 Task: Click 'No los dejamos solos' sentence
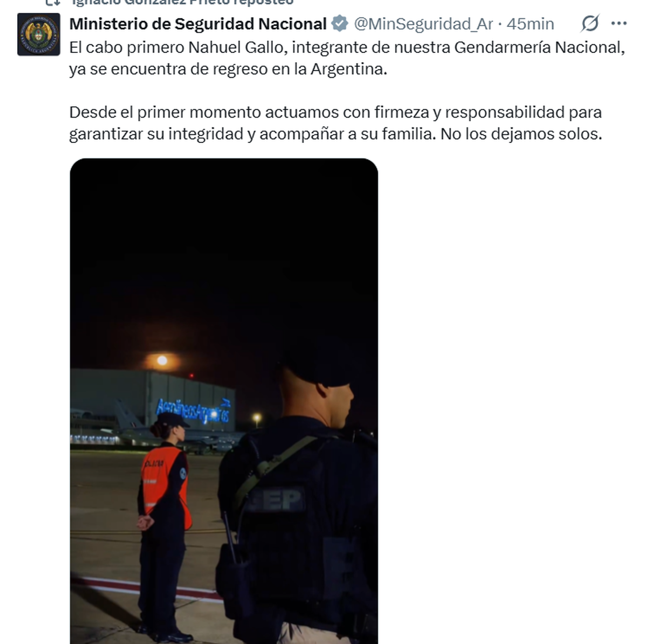click(521, 134)
